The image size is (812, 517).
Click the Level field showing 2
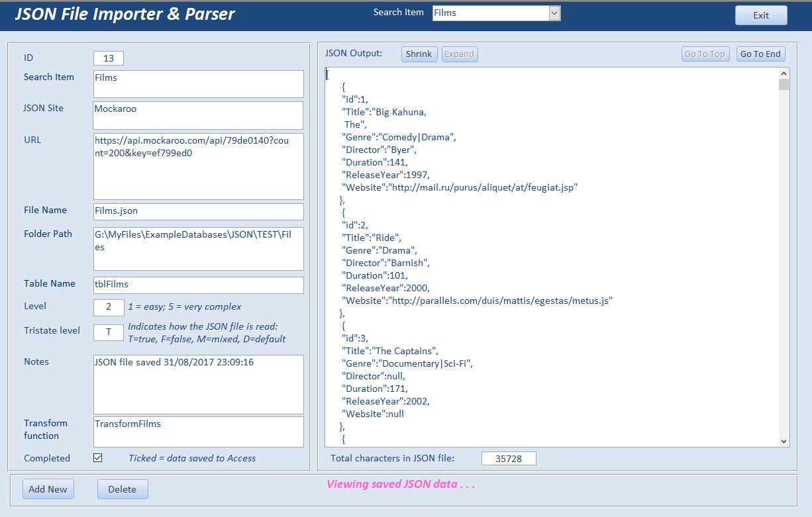tap(109, 307)
